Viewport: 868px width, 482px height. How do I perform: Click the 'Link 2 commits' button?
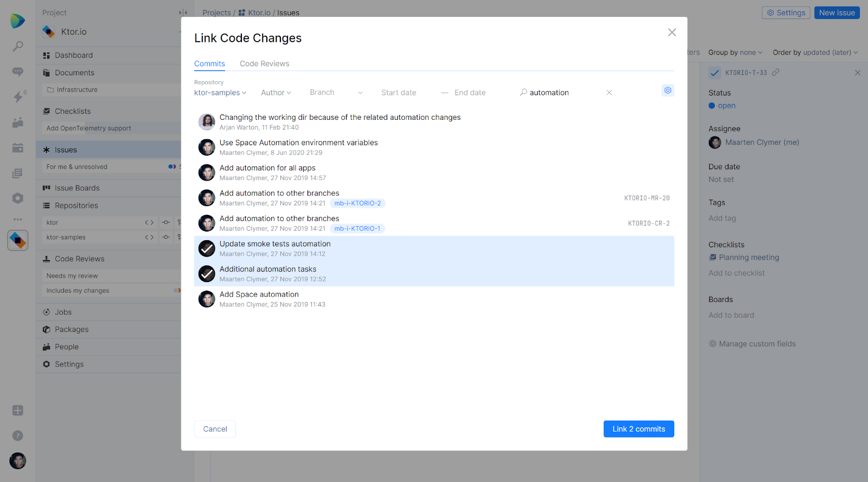point(639,429)
